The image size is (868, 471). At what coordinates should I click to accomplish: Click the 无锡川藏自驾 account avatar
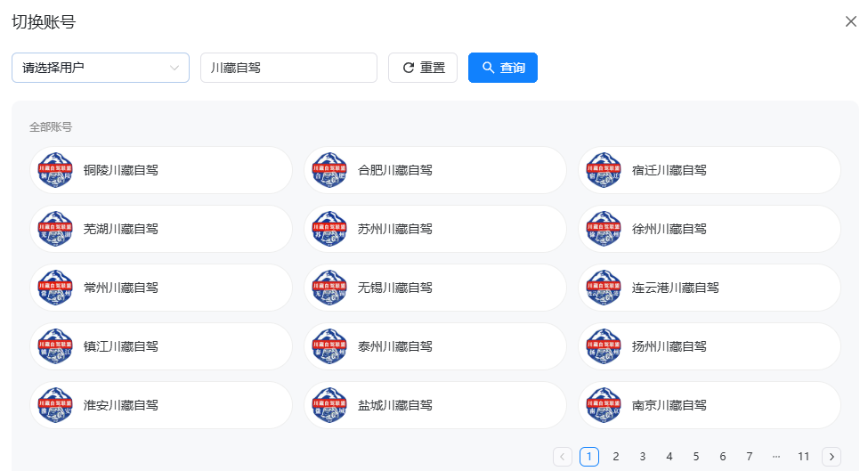click(x=329, y=288)
